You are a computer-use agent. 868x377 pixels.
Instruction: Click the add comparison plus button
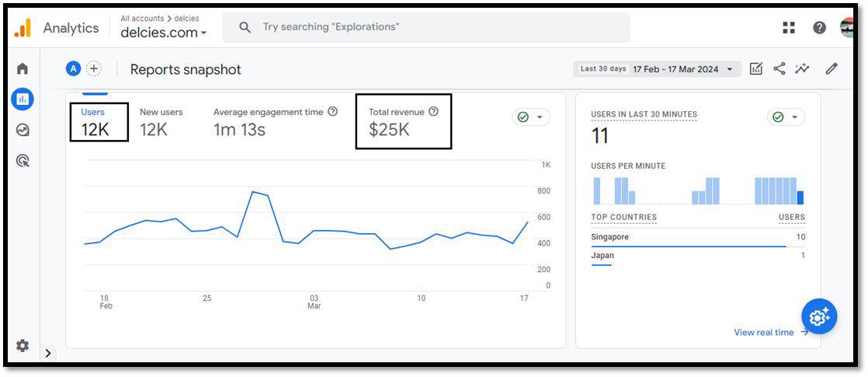coord(94,69)
